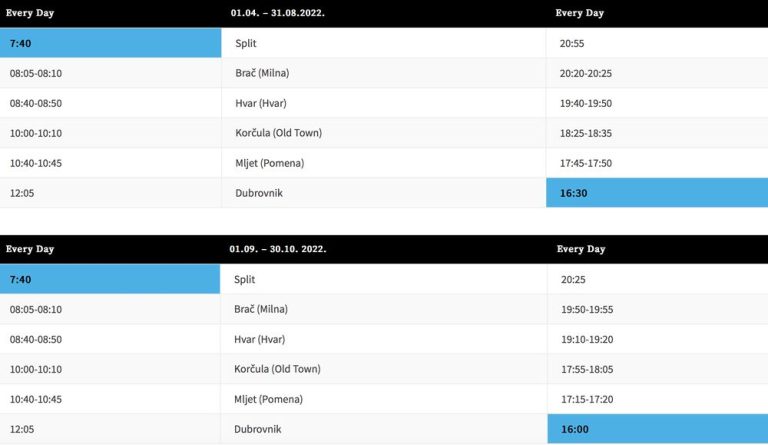Image resolution: width=768 pixels, height=445 pixels.
Task: Select highlighted 7:40 cell in the April–August table
Action: click(110, 43)
